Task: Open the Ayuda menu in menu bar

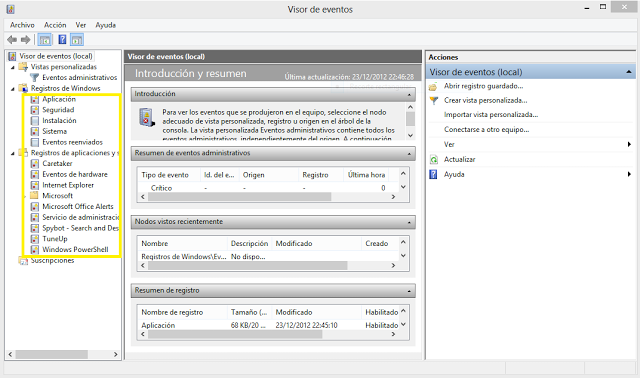Action: tap(105, 25)
